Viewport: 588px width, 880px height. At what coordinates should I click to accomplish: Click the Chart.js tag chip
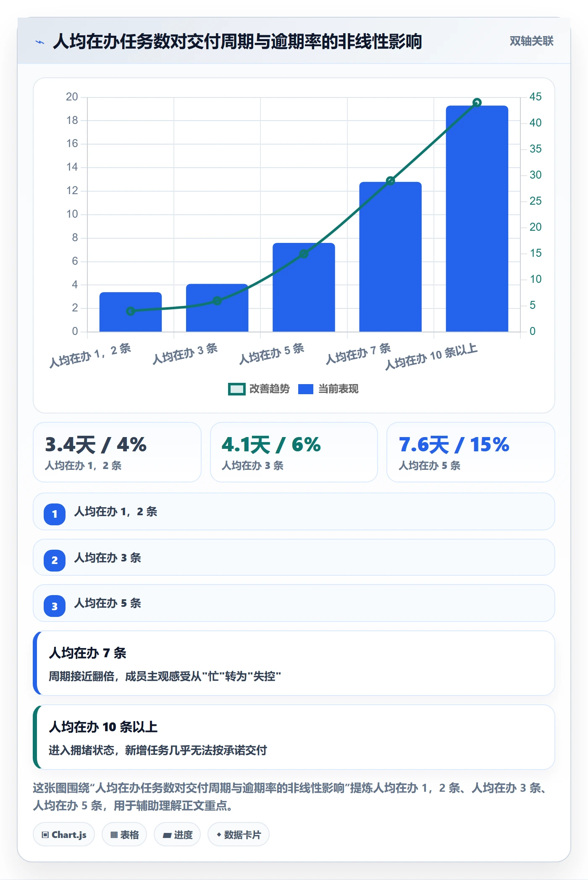click(x=64, y=835)
